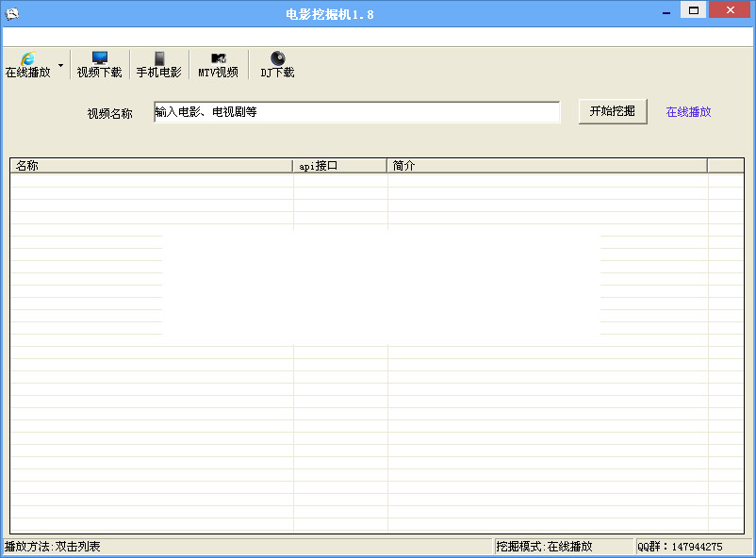This screenshot has height=558, width=756.
Task: Follow the blue 在线播放 link
Action: 688,112
